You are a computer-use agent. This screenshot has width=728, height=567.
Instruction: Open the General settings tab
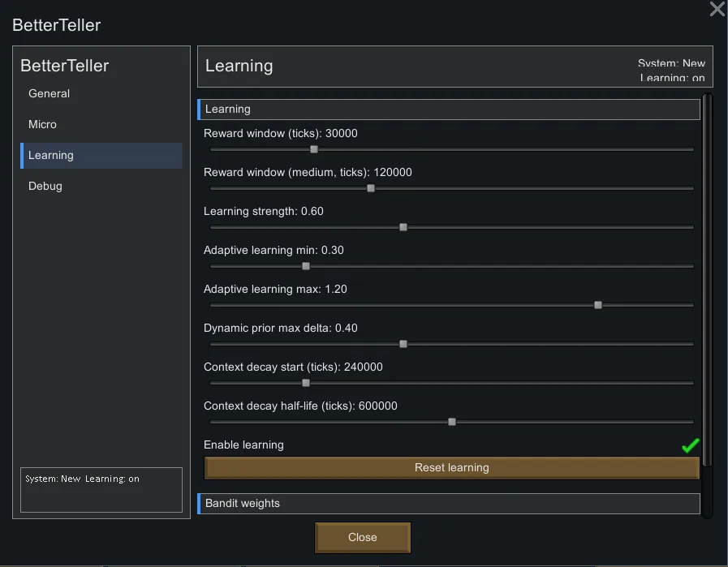coord(50,93)
